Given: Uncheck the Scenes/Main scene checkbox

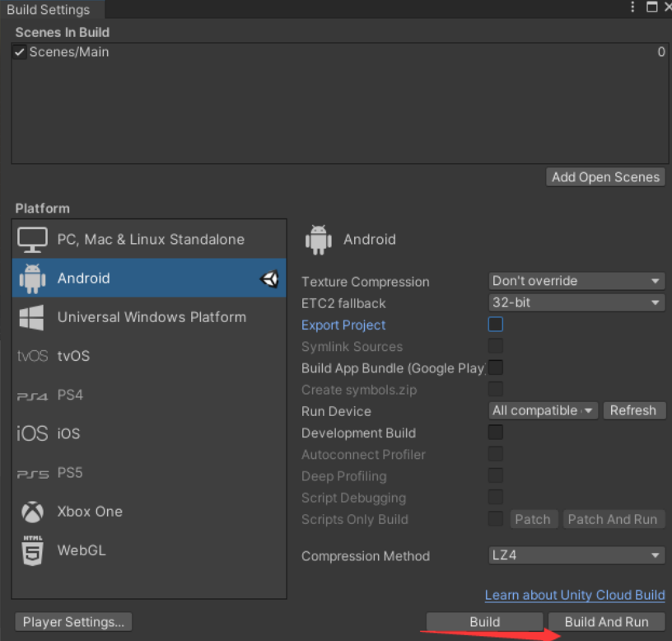Looking at the screenshot, I should click(20, 52).
